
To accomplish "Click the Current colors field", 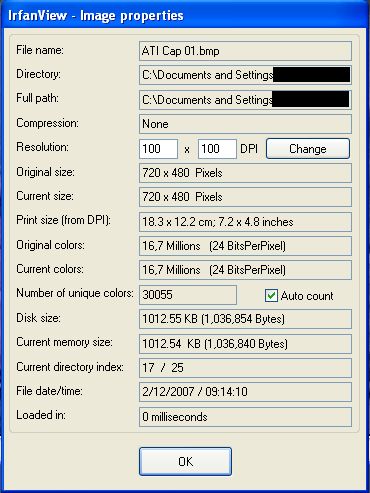I will (245, 270).
